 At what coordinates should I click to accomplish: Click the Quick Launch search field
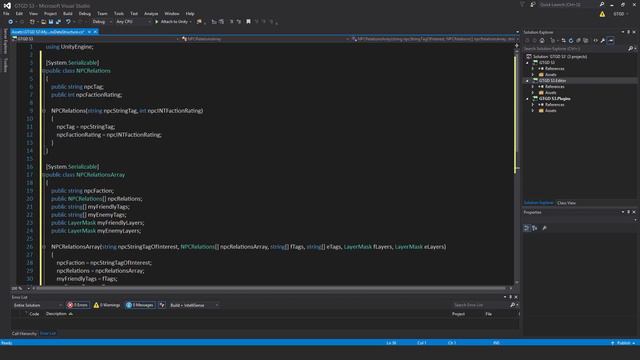tap(569, 4)
